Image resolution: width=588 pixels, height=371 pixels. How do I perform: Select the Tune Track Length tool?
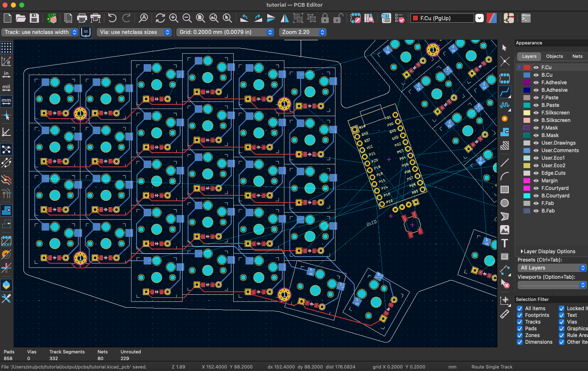tap(505, 105)
